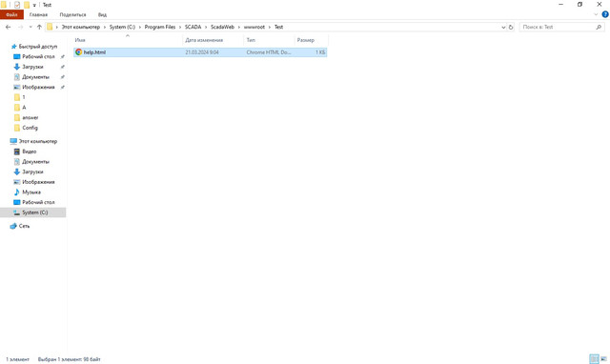610x364 pixels.
Task: Click the Properties quick access toolbar icon
Action: coord(17,5)
